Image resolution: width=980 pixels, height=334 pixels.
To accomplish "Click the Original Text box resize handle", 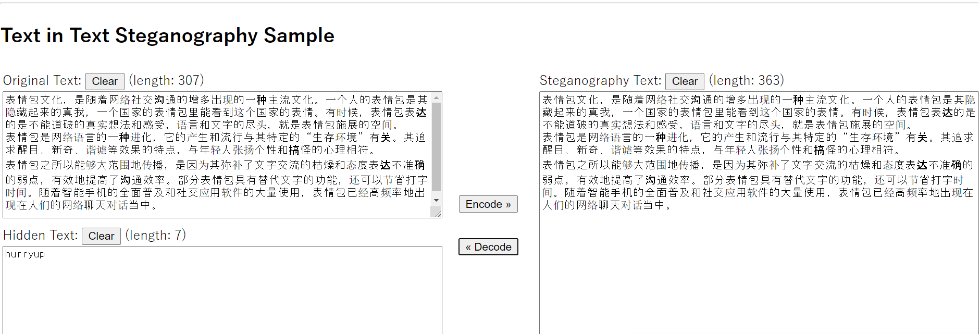I will [x=437, y=213].
